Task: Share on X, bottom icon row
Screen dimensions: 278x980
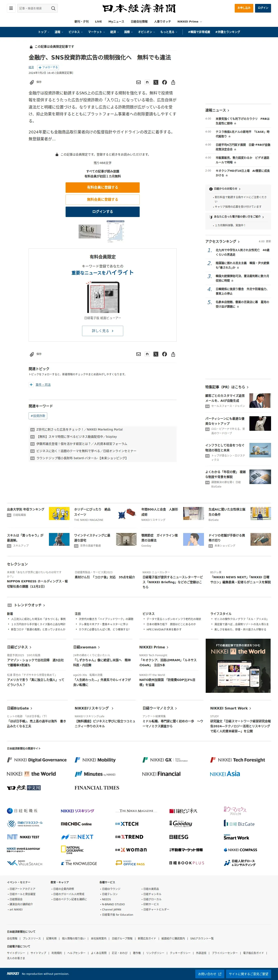Action: click(x=156, y=354)
